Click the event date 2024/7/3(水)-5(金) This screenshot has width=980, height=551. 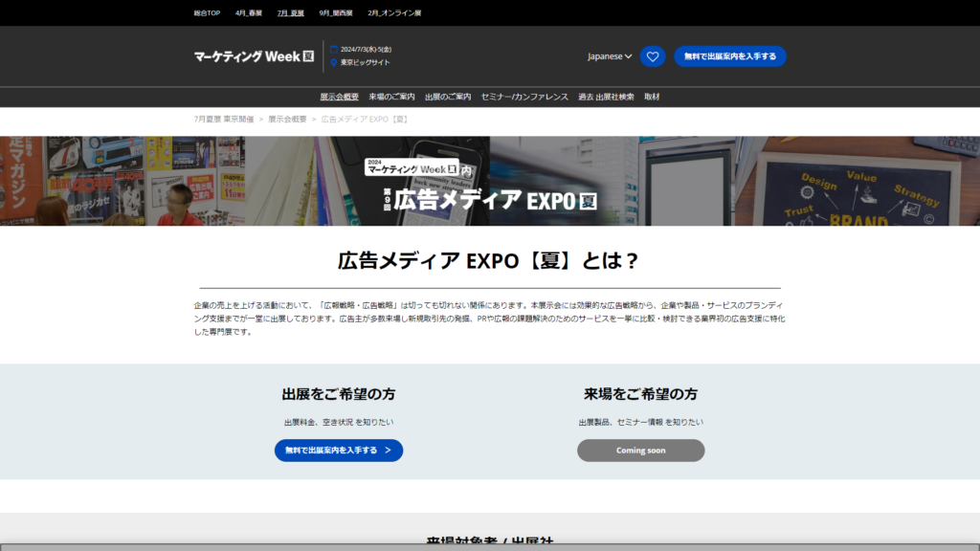click(x=366, y=50)
